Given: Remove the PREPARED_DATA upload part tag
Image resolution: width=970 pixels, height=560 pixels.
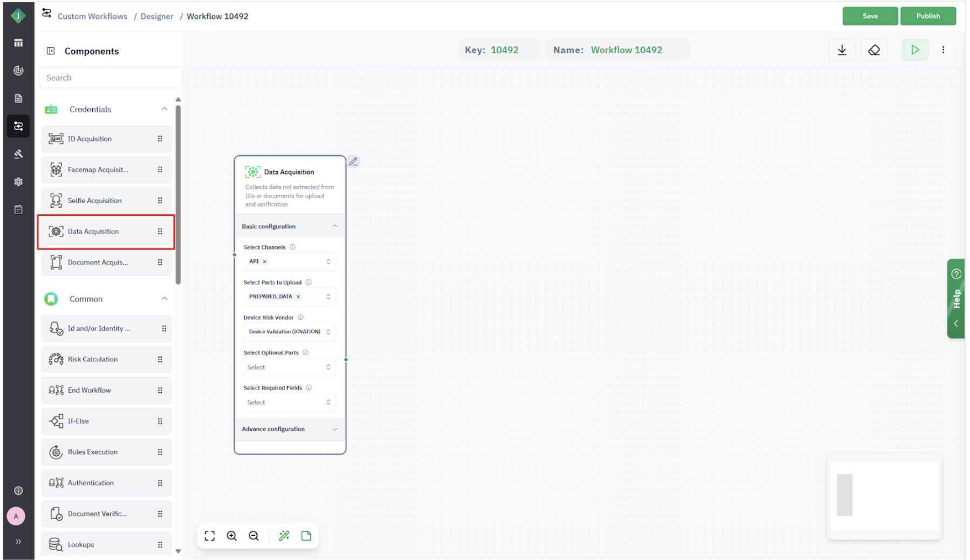Looking at the screenshot, I should pos(297,296).
